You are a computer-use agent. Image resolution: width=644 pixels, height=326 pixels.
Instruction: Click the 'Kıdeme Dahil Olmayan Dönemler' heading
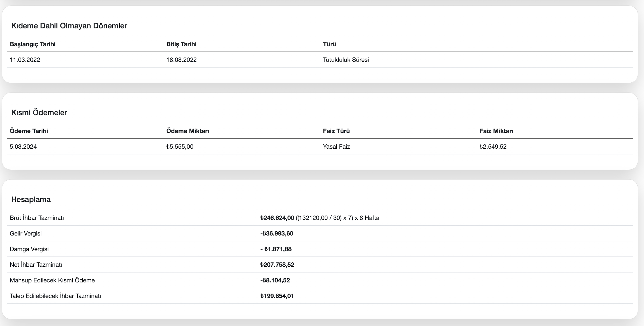(69, 26)
